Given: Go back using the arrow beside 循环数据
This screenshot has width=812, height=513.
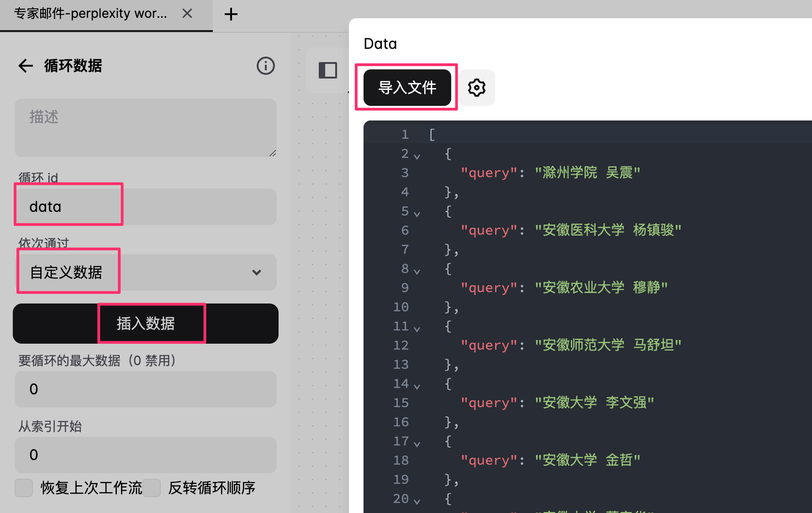Looking at the screenshot, I should (x=26, y=66).
